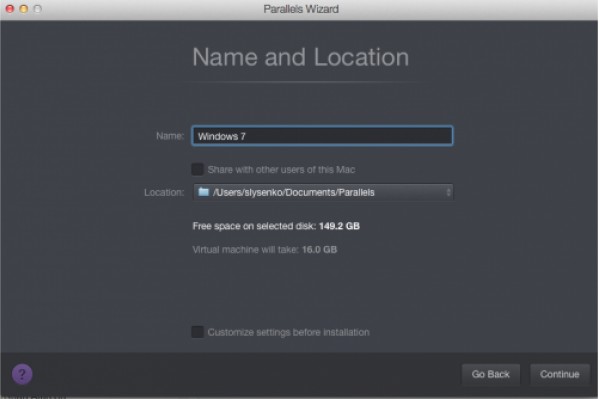The image size is (599, 399).
Task: Click the Name and Location heading
Action: [x=301, y=57]
